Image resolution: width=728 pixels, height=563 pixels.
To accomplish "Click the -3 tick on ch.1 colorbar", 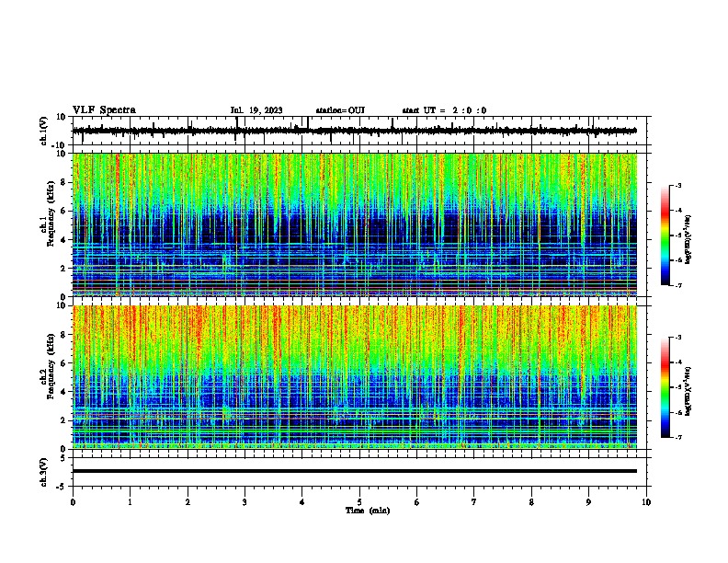I will point(678,186).
